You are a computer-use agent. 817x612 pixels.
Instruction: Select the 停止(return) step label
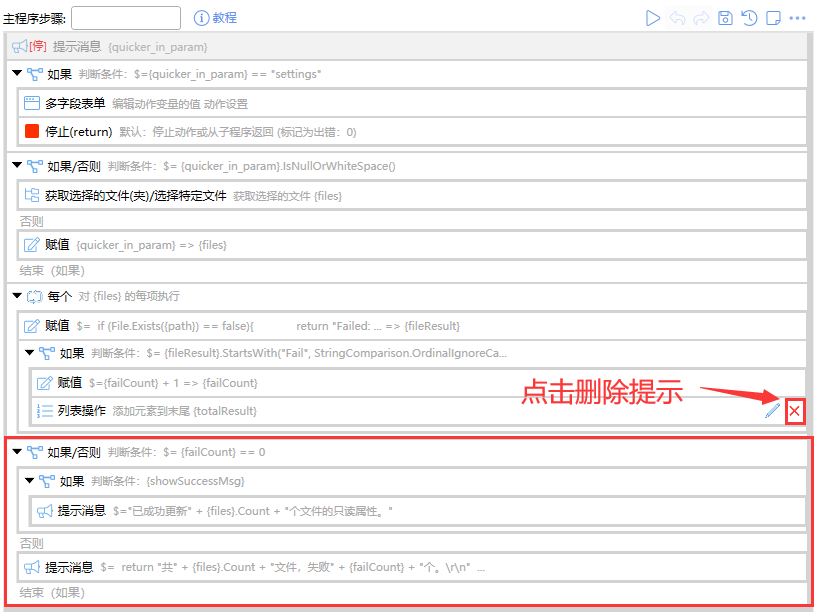coord(79,132)
